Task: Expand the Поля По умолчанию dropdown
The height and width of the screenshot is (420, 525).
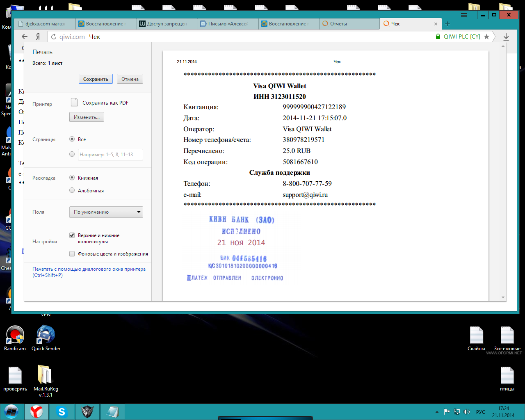Action: 106,212
